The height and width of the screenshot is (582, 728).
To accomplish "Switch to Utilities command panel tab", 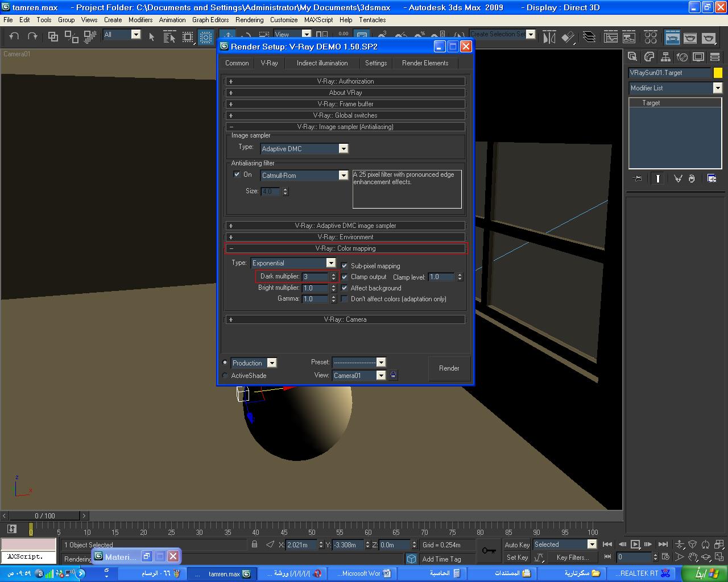I will [x=714, y=56].
